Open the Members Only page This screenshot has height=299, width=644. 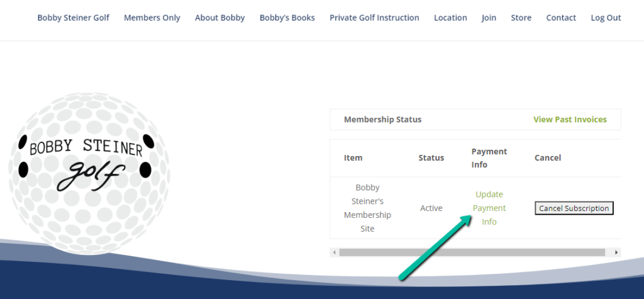tap(152, 18)
